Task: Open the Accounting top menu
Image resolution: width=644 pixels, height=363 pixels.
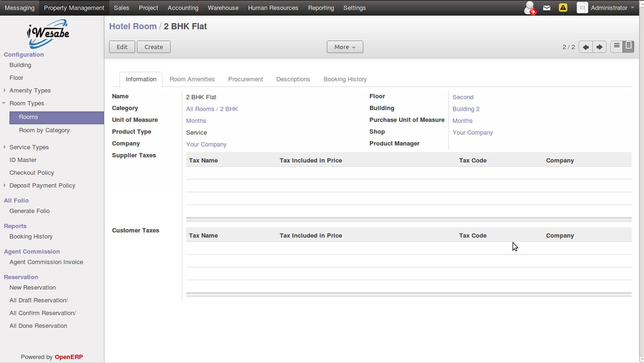Action: tap(183, 8)
